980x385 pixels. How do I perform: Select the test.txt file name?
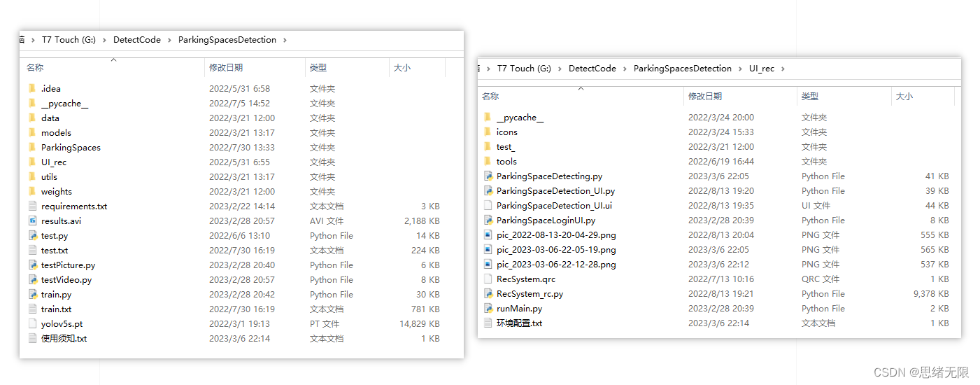(55, 250)
